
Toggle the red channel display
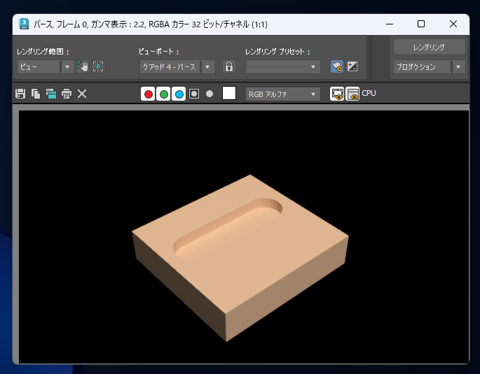coord(148,94)
